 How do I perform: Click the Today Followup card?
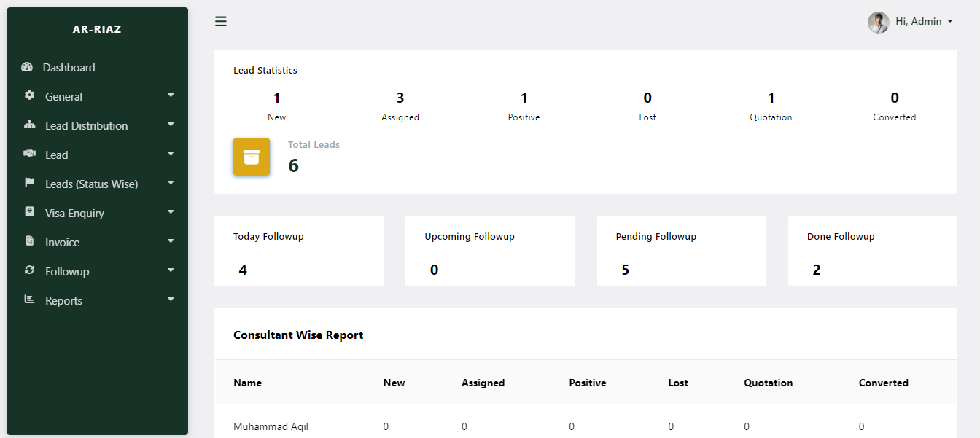coord(298,251)
